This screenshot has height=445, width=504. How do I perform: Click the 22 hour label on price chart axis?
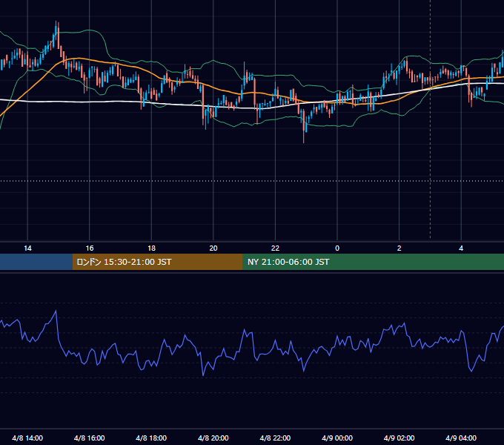pos(275,248)
